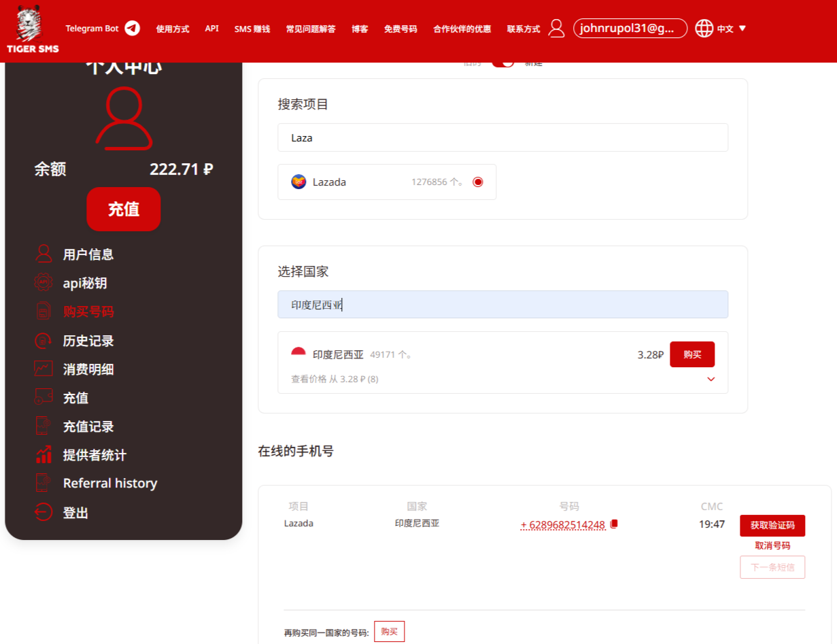Open the Telegram paper-plane icon

point(133,29)
